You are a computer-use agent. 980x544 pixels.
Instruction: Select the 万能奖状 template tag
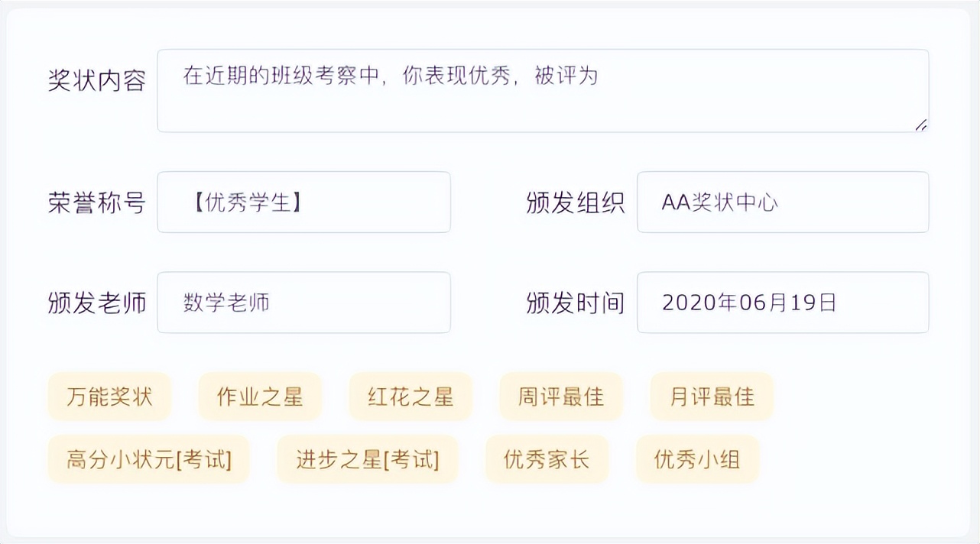(x=109, y=397)
